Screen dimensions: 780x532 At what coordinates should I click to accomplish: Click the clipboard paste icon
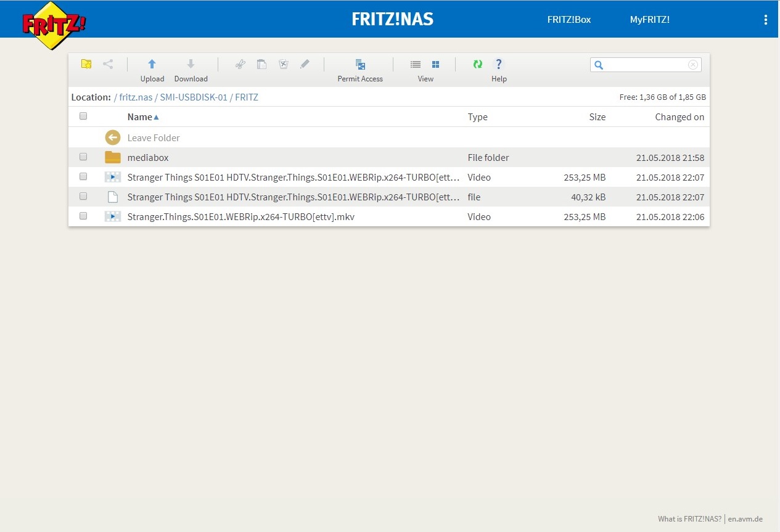(x=261, y=64)
